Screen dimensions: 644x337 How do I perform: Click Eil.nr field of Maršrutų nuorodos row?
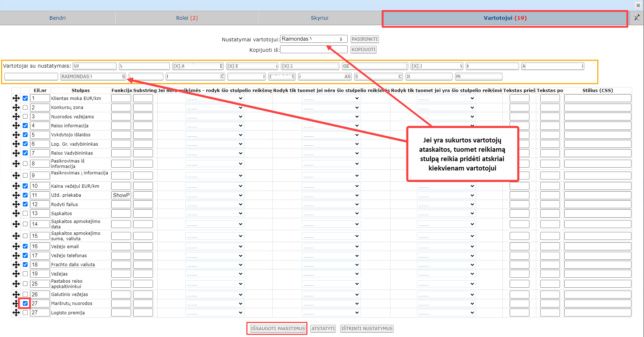(x=40, y=304)
